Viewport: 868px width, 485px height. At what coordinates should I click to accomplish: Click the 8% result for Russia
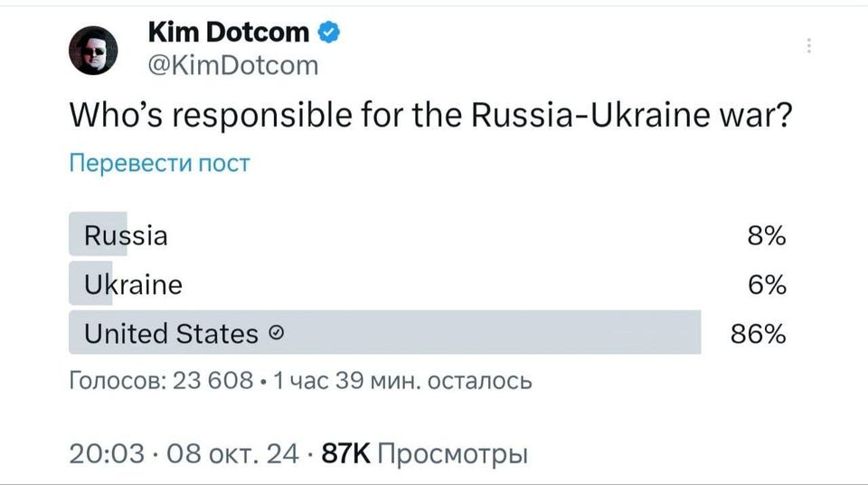(766, 236)
